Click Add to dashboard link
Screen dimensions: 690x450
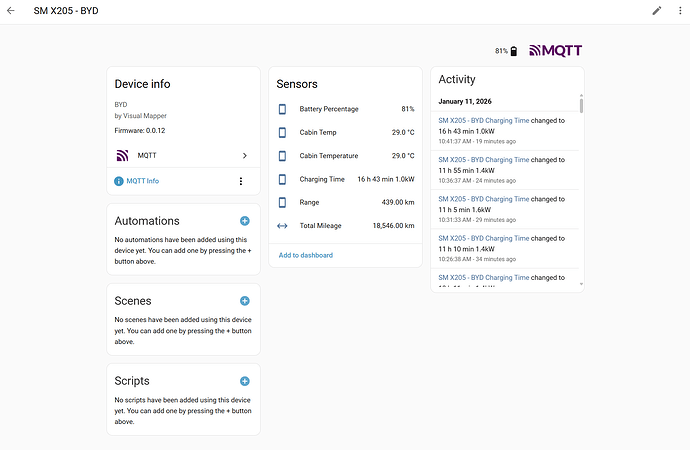click(x=306, y=255)
